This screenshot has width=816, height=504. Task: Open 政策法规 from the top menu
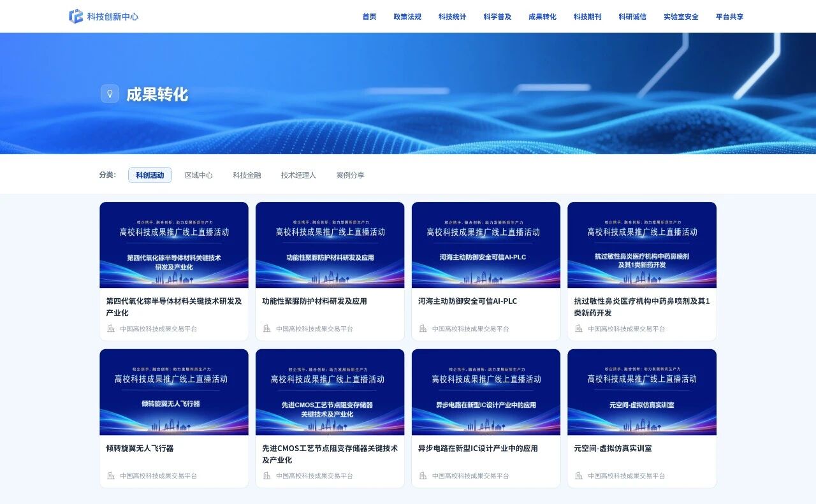pyautogui.click(x=407, y=17)
